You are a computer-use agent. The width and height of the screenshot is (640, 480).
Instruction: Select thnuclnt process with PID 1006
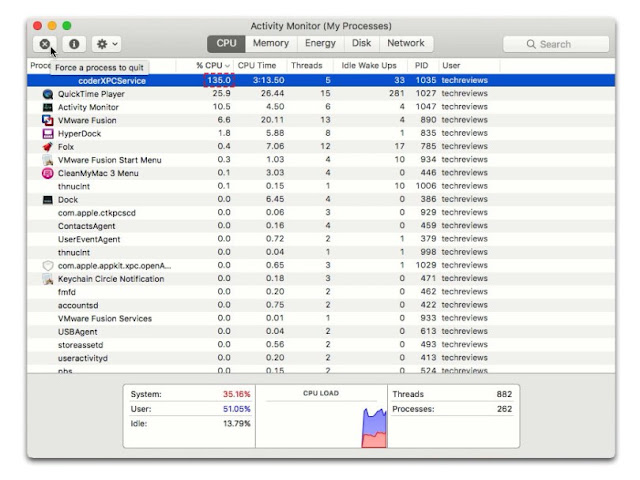pyautogui.click(x=73, y=187)
